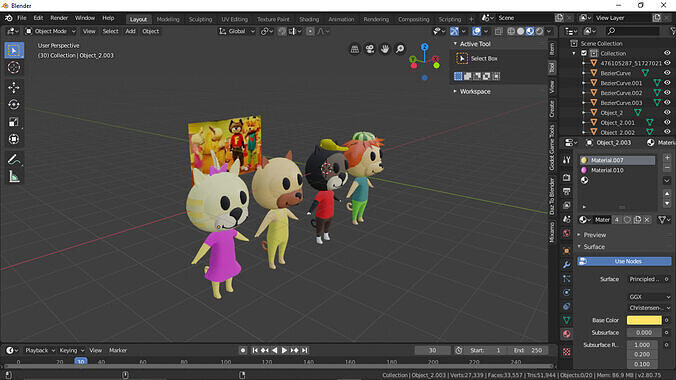Open the Render properties tab
Image resolution: width=676 pixels, height=380 pixels.
(x=566, y=177)
